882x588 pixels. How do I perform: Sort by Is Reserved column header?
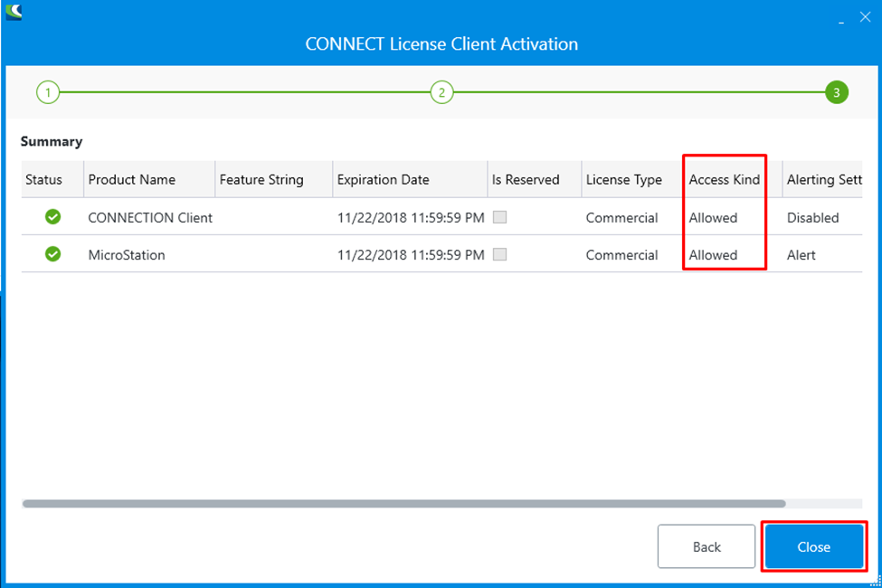[x=535, y=179]
